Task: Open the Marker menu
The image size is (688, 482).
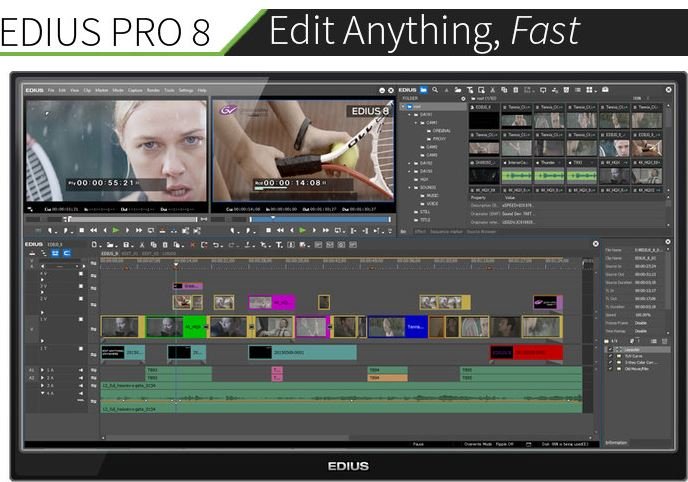Action: [x=101, y=90]
